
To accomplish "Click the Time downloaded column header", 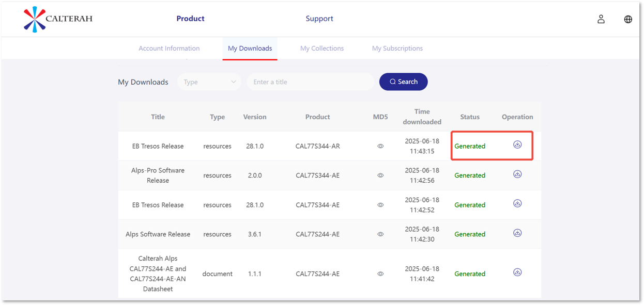I will [x=422, y=117].
